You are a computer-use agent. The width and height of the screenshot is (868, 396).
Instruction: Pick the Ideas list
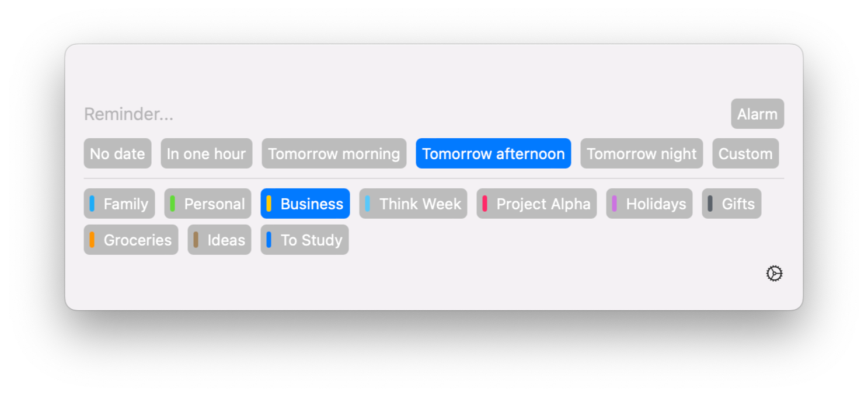tap(219, 240)
